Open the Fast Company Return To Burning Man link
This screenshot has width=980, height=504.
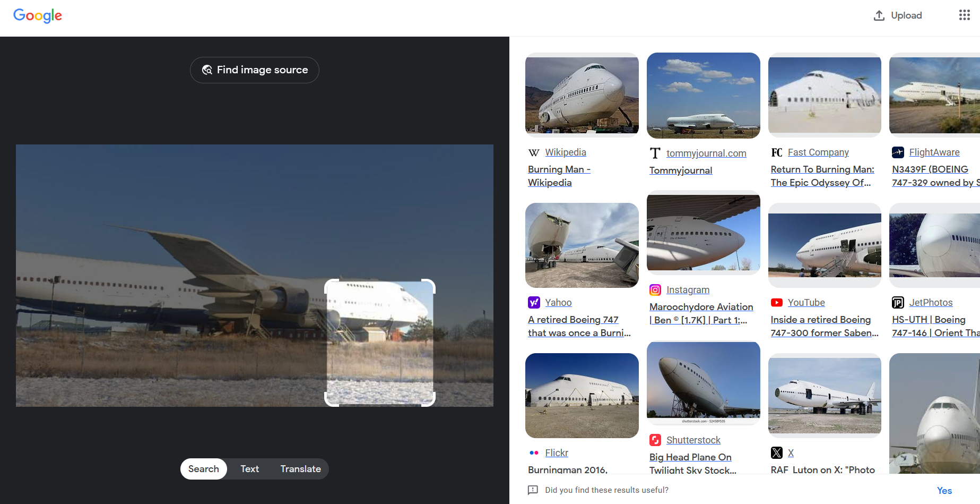822,176
